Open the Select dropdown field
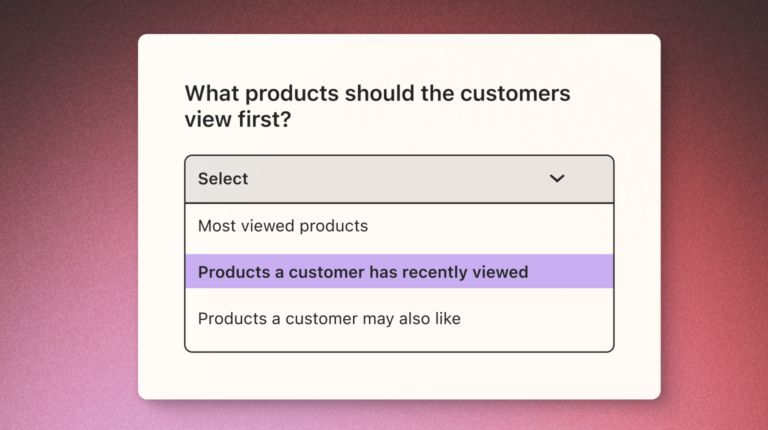Screen dimensions: 768x430 coord(399,179)
